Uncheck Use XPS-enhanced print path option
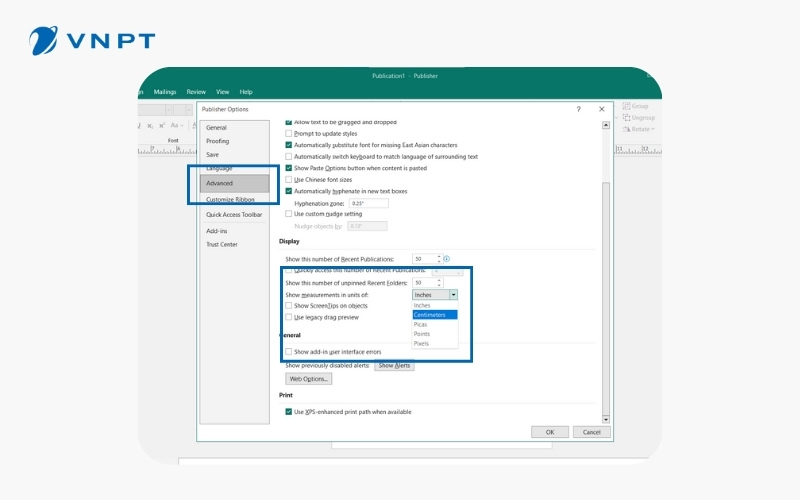 point(289,411)
